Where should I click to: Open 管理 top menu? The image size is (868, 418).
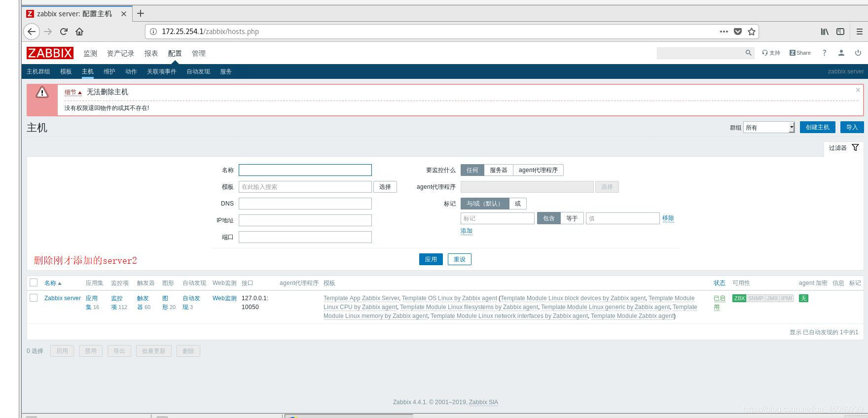(x=199, y=53)
